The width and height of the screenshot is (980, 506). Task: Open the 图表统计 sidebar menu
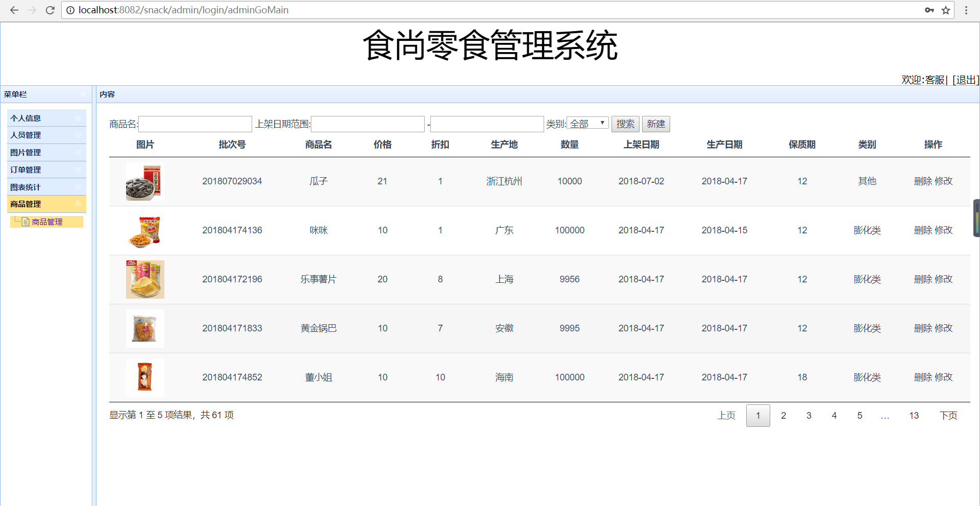46,187
